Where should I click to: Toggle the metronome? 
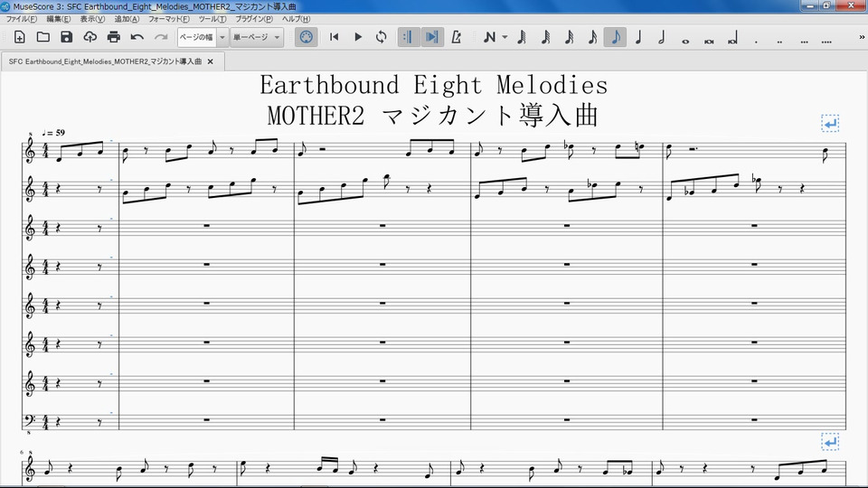[456, 37]
